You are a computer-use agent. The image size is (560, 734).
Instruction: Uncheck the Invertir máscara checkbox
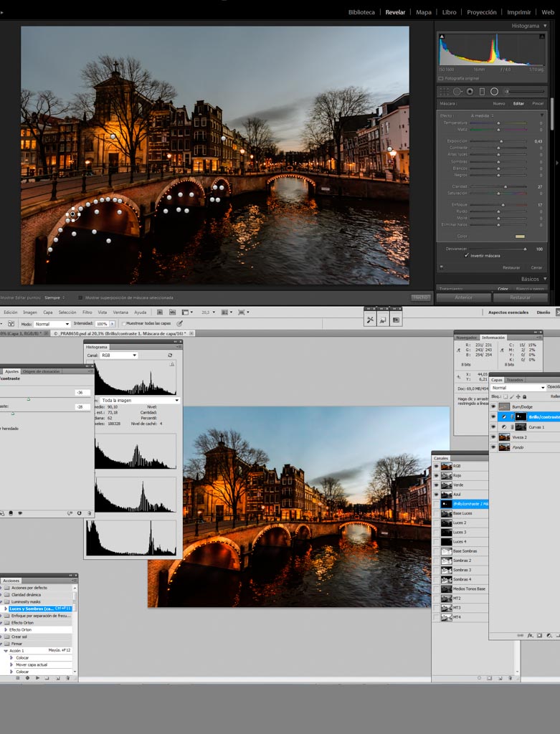tap(467, 255)
